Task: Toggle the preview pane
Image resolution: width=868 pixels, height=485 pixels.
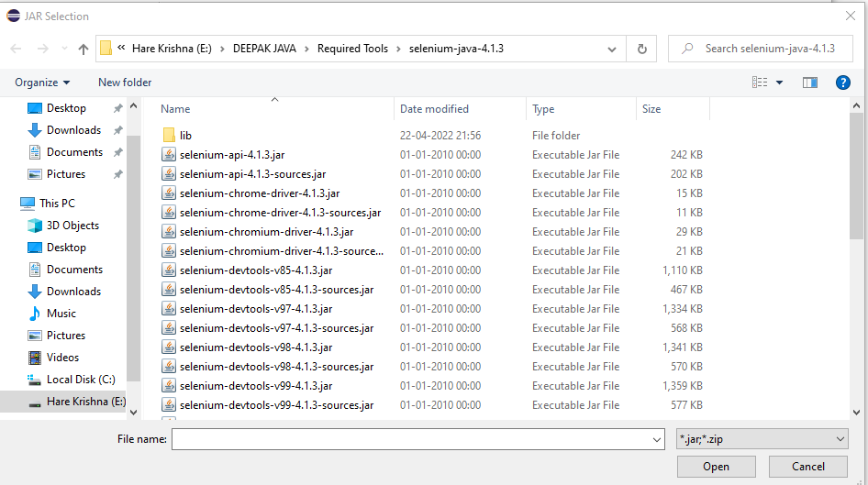Action: coord(810,83)
